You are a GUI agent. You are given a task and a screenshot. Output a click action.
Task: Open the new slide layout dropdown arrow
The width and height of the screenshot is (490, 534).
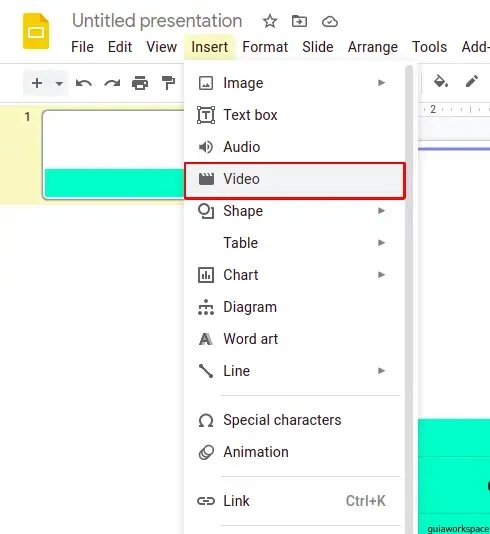(x=59, y=83)
